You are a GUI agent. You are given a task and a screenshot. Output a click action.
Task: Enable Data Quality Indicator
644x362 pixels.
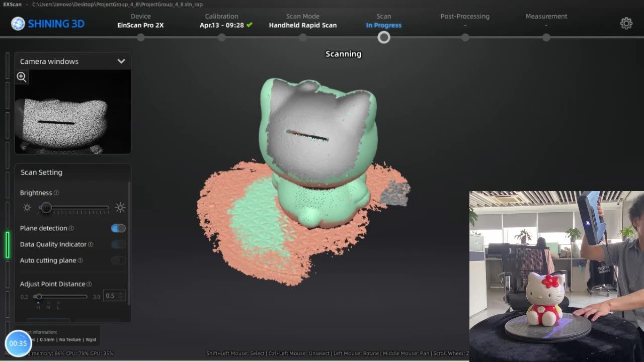(117, 244)
